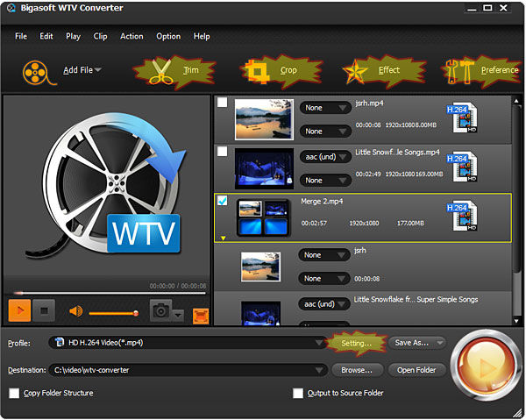Open aac (und) dropdown for Little Snowflake merged item

click(323, 304)
